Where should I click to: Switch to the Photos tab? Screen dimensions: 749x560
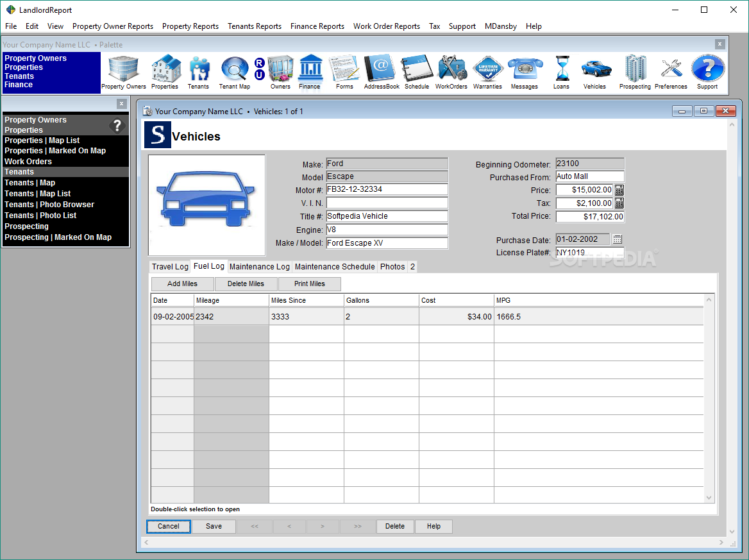pyautogui.click(x=392, y=267)
